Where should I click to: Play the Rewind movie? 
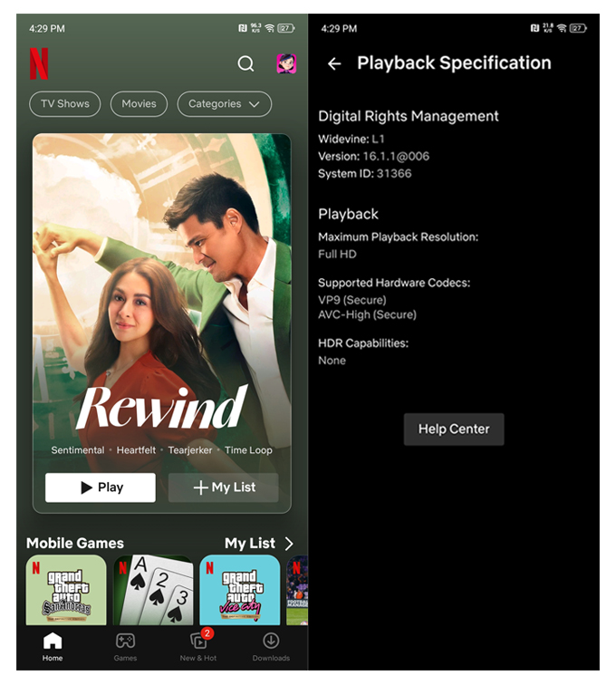pyautogui.click(x=101, y=487)
